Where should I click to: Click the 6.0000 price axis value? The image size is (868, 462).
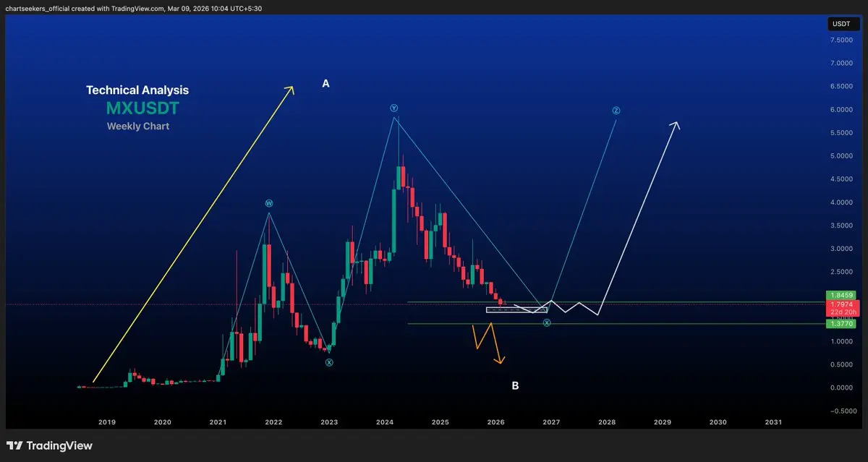point(841,110)
